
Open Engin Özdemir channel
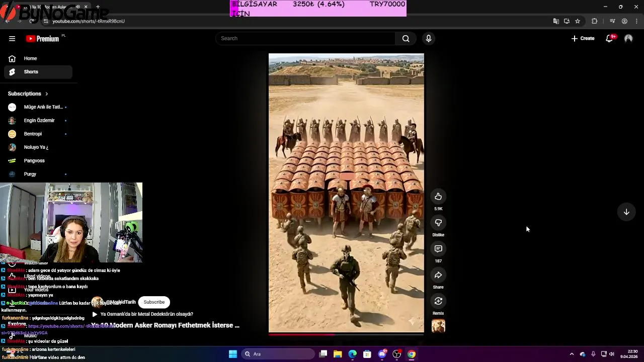pyautogui.click(x=38, y=121)
